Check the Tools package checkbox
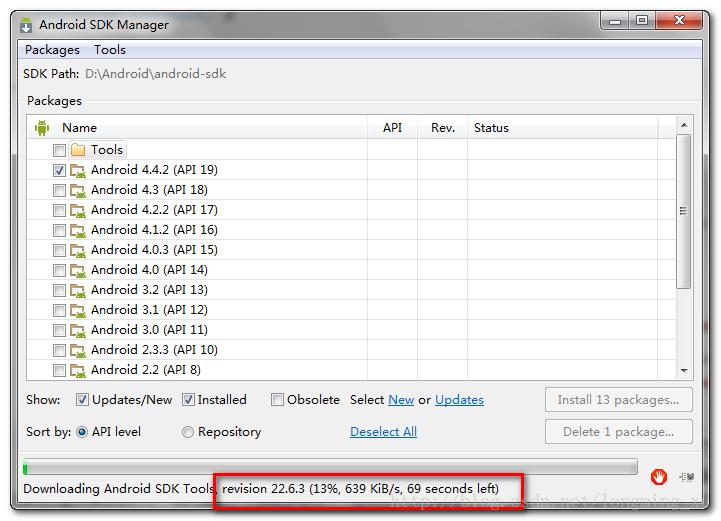The width and height of the screenshot is (721, 521). (x=59, y=150)
